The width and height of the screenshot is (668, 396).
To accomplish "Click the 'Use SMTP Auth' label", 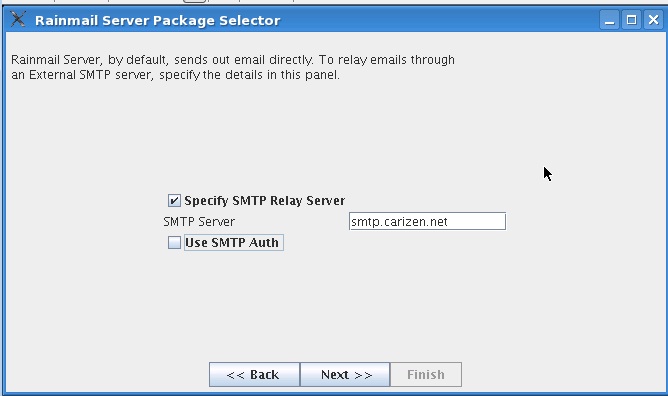I will coord(233,243).
